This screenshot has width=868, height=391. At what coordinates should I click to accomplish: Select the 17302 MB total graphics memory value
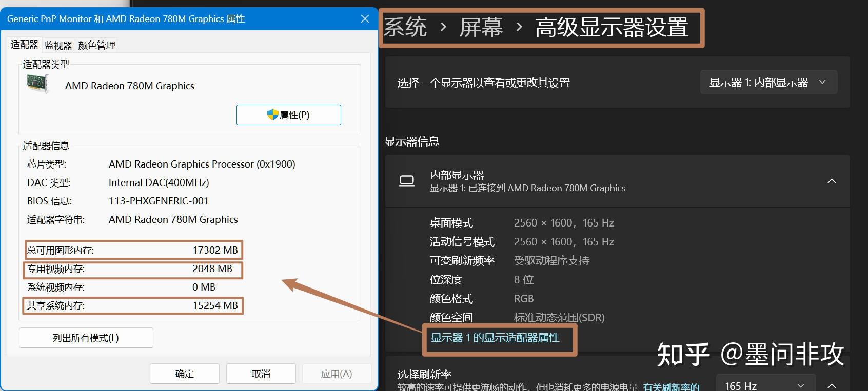point(215,250)
